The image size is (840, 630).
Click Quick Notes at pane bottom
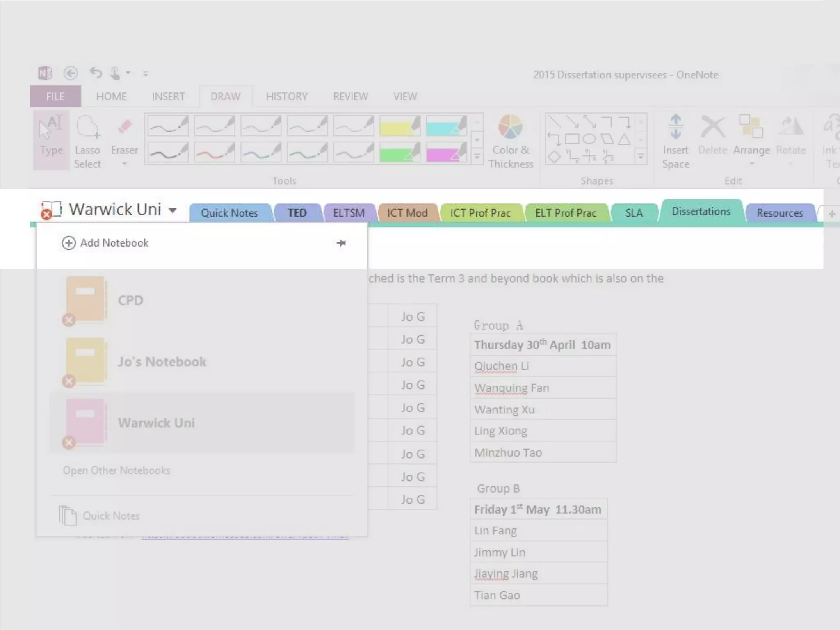(x=111, y=516)
